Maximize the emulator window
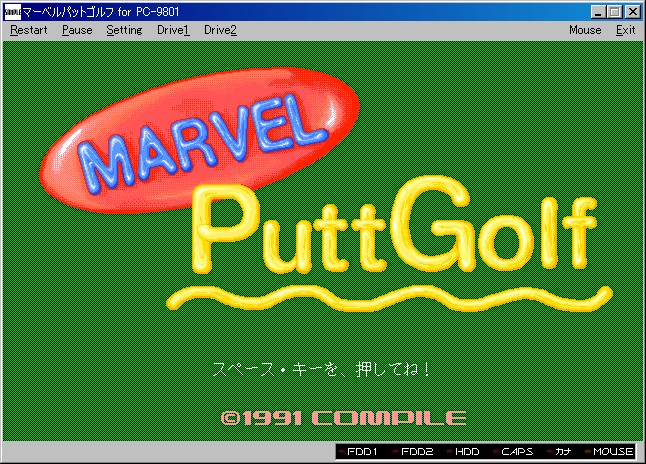Image resolution: width=646 pixels, height=464 pixels. 614,12
